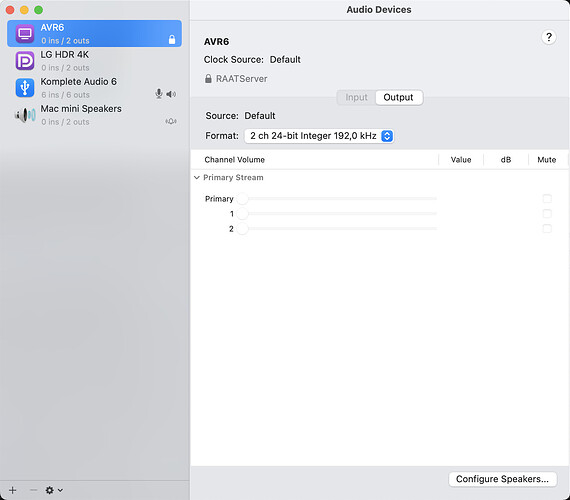Click alert sound icon on Mac mini Speakers
Viewport: 570px width, 500px height.
[171, 121]
